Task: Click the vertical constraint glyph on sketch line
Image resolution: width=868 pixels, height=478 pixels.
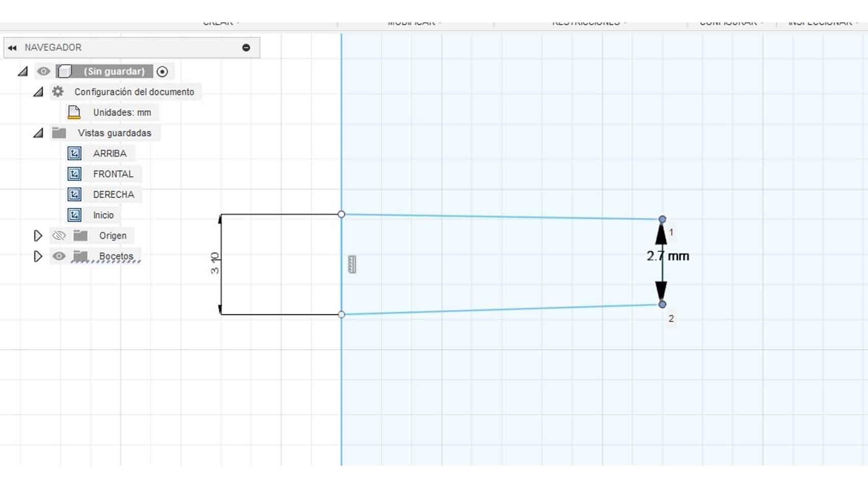Action: tap(352, 264)
